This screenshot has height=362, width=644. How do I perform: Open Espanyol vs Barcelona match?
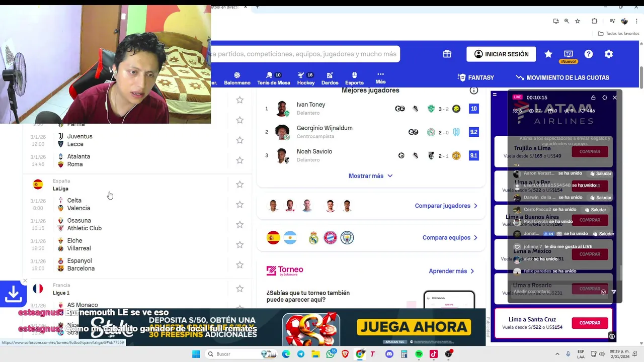(x=126, y=265)
